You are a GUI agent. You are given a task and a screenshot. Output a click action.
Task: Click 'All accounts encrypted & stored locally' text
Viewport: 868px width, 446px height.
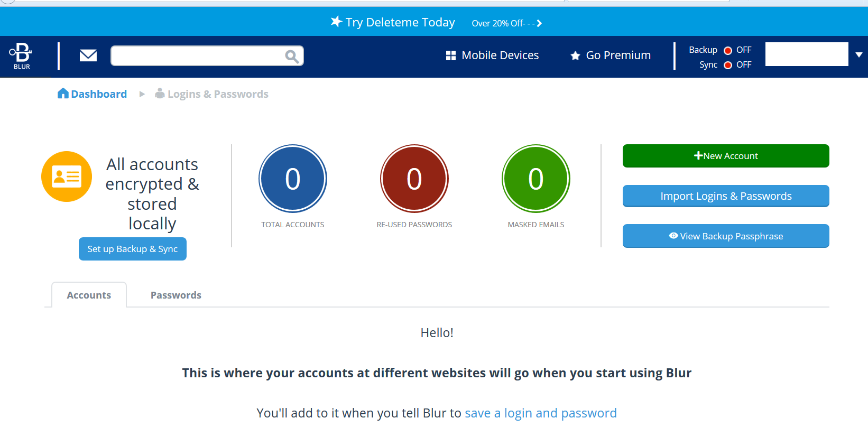[152, 194]
